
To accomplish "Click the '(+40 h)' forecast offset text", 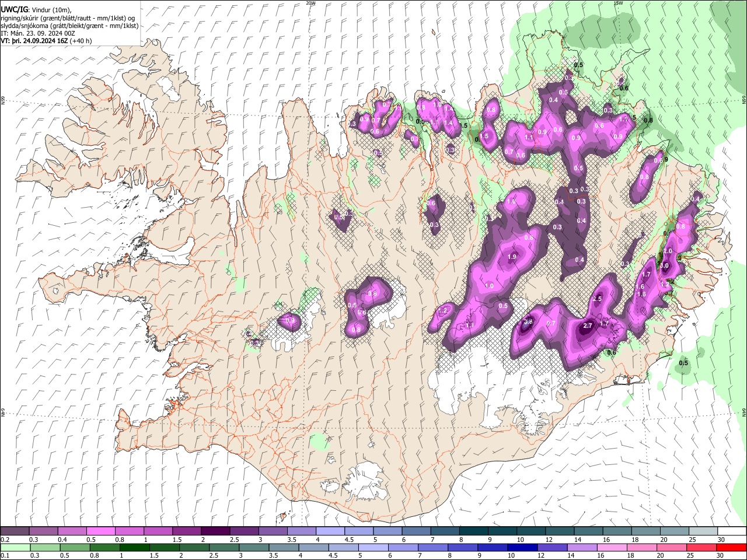I will coord(81,41).
